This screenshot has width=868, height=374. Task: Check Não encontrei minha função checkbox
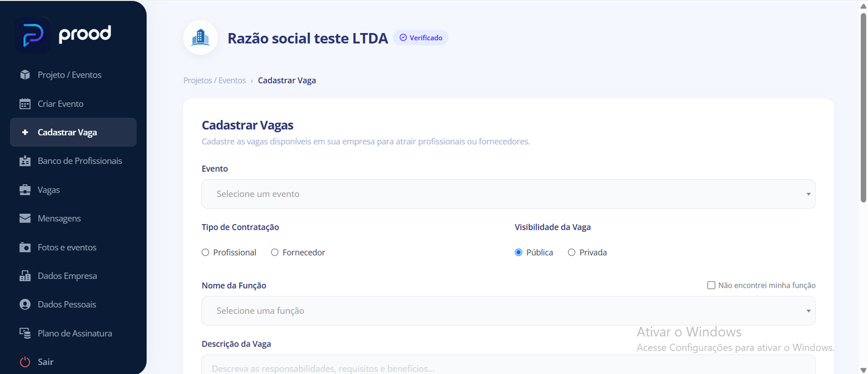tap(711, 285)
